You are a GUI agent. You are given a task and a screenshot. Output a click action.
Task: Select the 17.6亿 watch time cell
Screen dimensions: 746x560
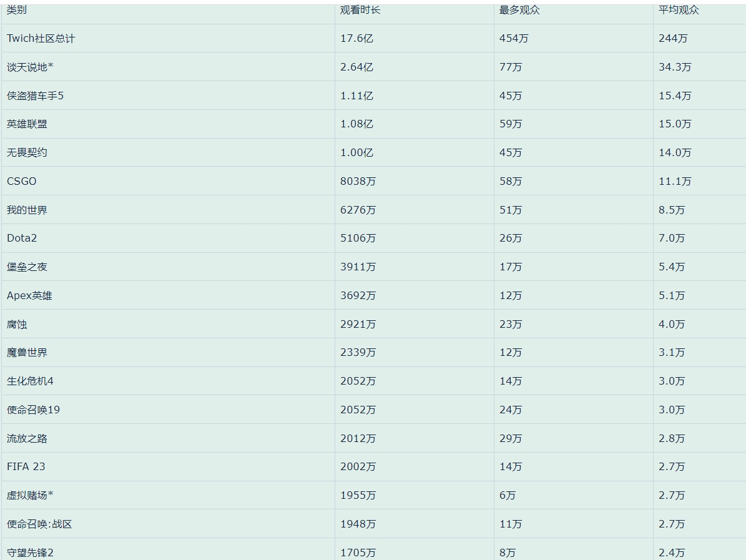tap(356, 38)
